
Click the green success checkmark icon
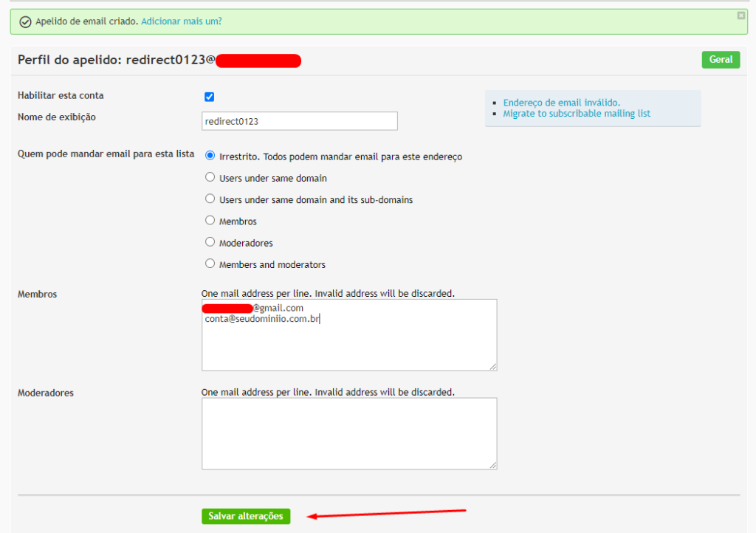[x=25, y=22]
